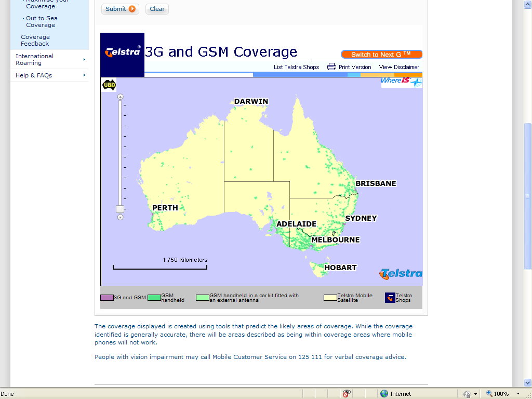Image resolution: width=532 pixels, height=399 pixels.
Task: Click the WhereIs logo on the map
Action: click(x=402, y=82)
